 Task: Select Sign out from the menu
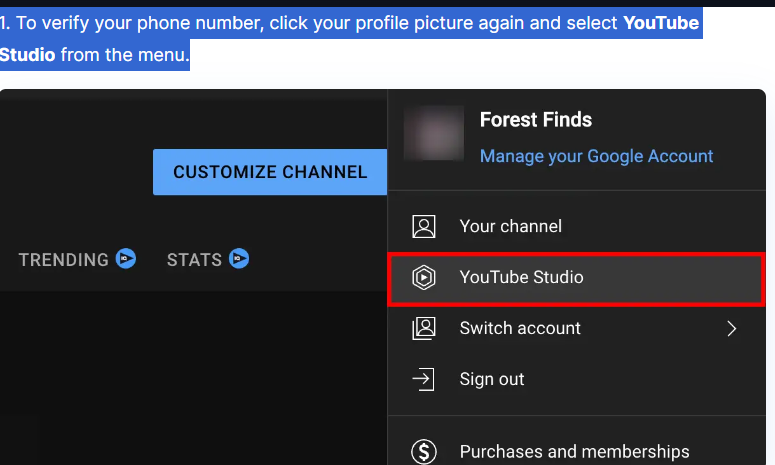[x=577, y=379]
